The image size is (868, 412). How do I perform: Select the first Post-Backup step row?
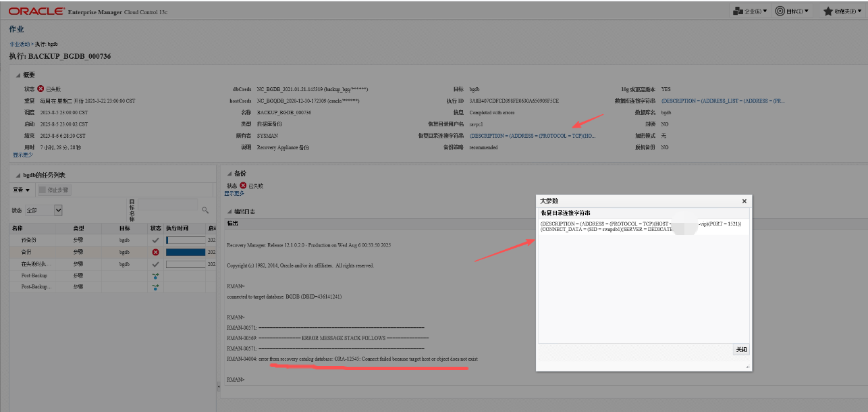111,276
